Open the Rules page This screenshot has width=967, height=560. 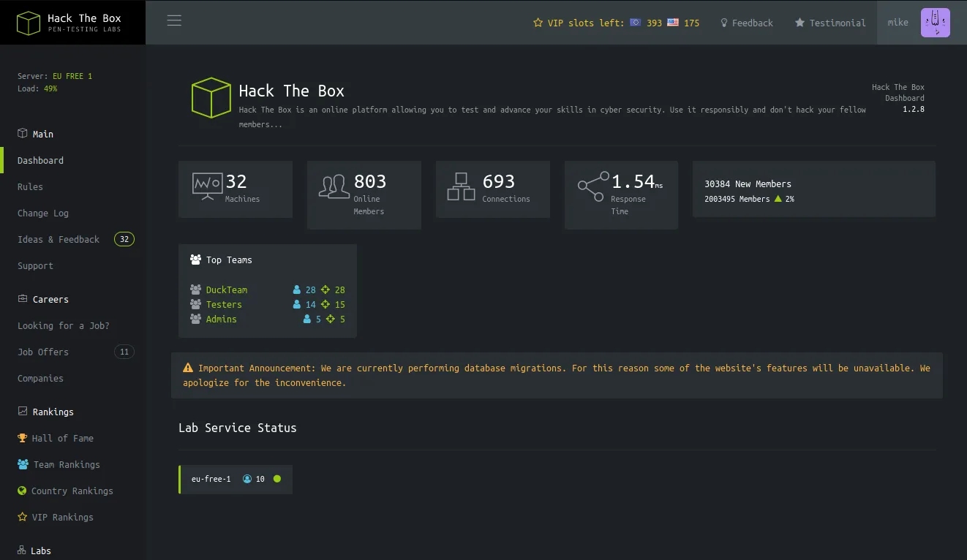[30, 186]
